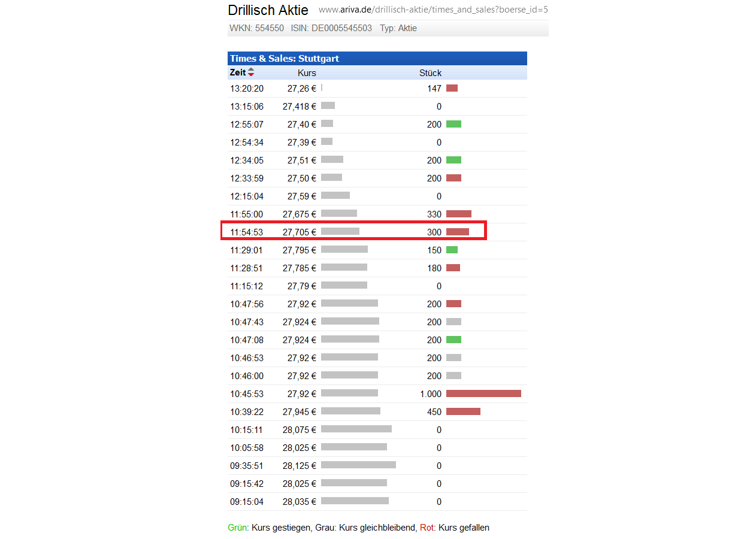Viewport: 756px width, 539px height.
Task: Click the time 10:46:00
Action: [x=247, y=376]
